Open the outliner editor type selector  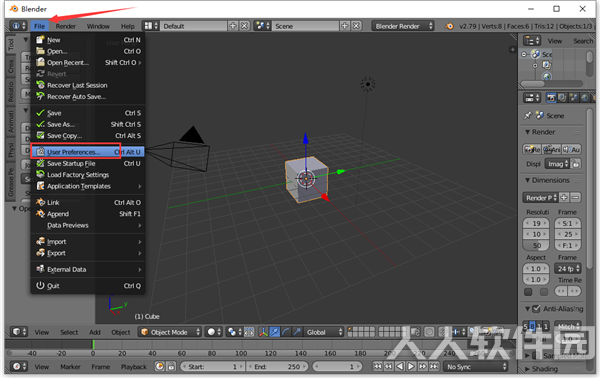click(x=532, y=41)
